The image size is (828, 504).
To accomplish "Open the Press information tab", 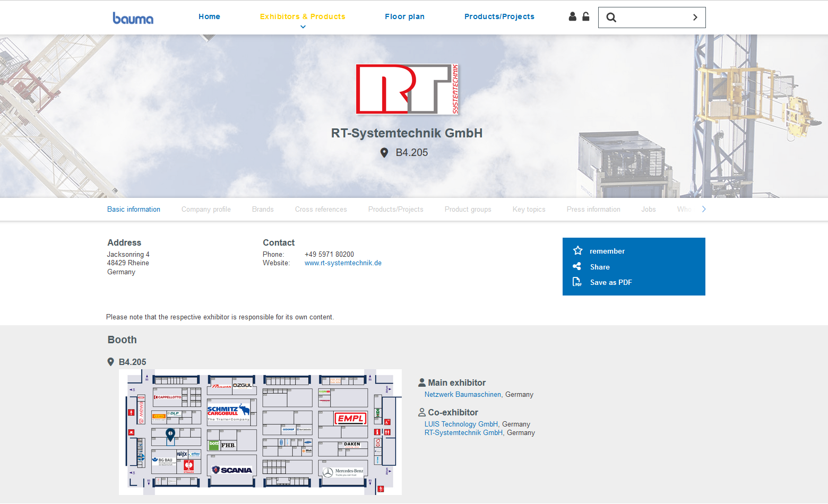I will coord(593,209).
